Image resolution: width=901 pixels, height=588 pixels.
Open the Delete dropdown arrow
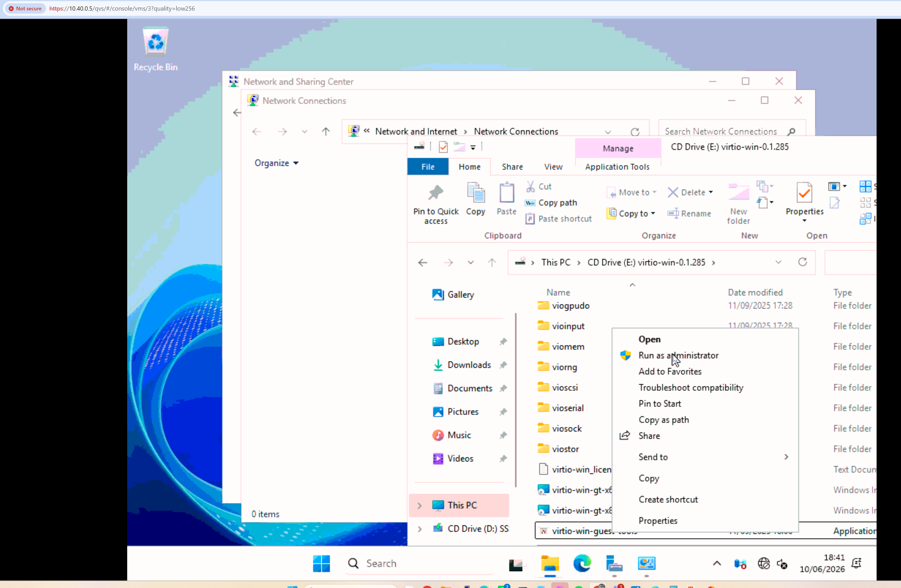pyautogui.click(x=711, y=192)
